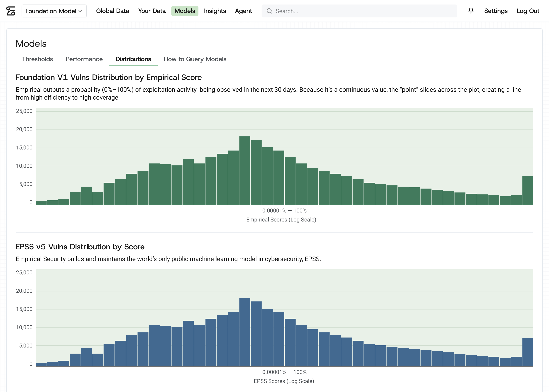Open Settings
The width and height of the screenshot is (549, 392).
tap(496, 11)
